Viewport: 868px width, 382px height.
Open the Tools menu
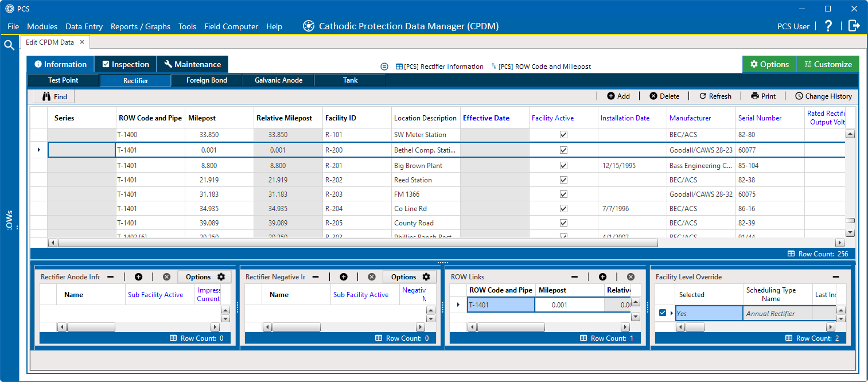click(187, 26)
